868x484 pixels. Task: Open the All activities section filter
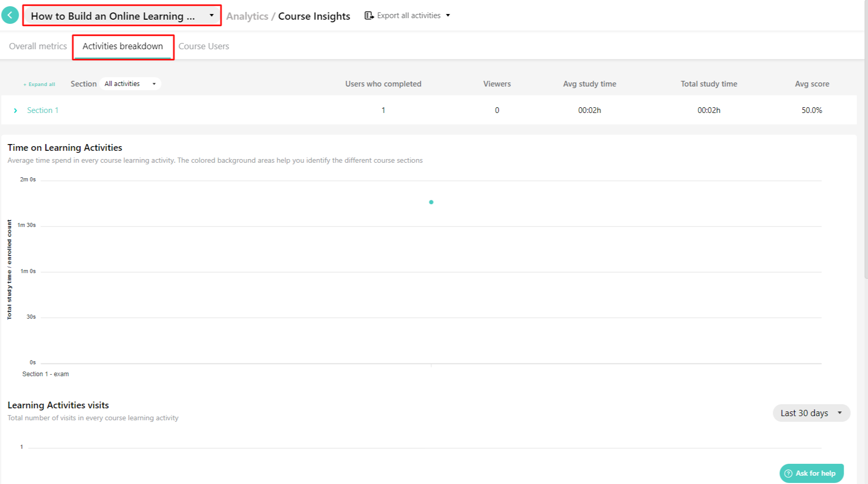130,83
